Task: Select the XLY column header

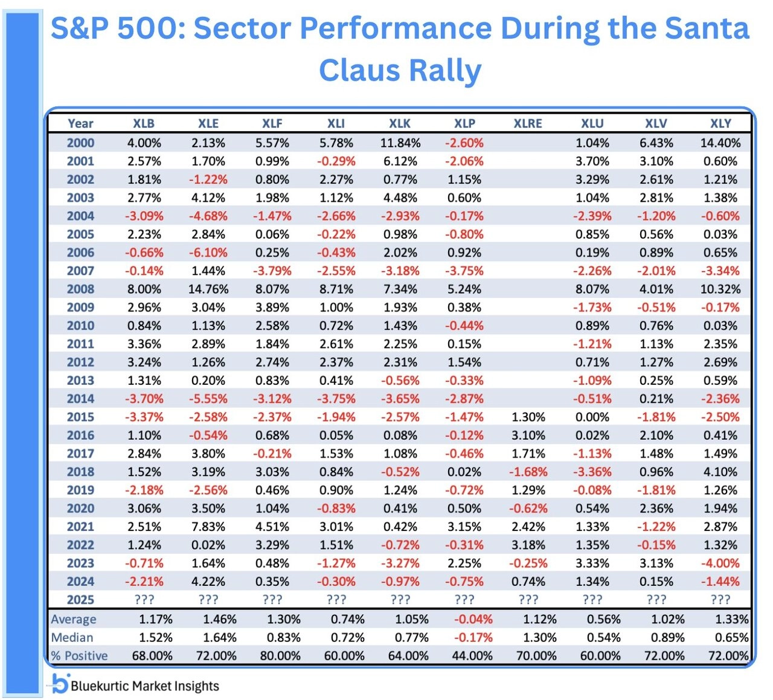Action: [720, 123]
